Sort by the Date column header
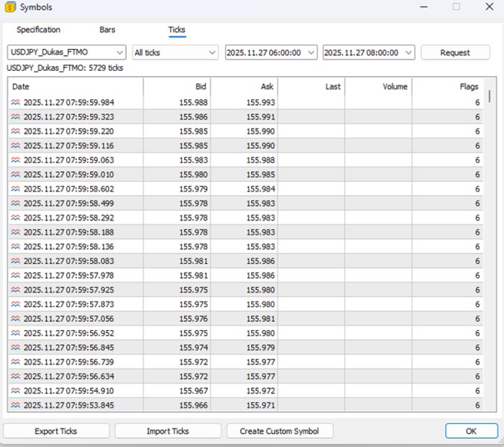 [x=75, y=86]
